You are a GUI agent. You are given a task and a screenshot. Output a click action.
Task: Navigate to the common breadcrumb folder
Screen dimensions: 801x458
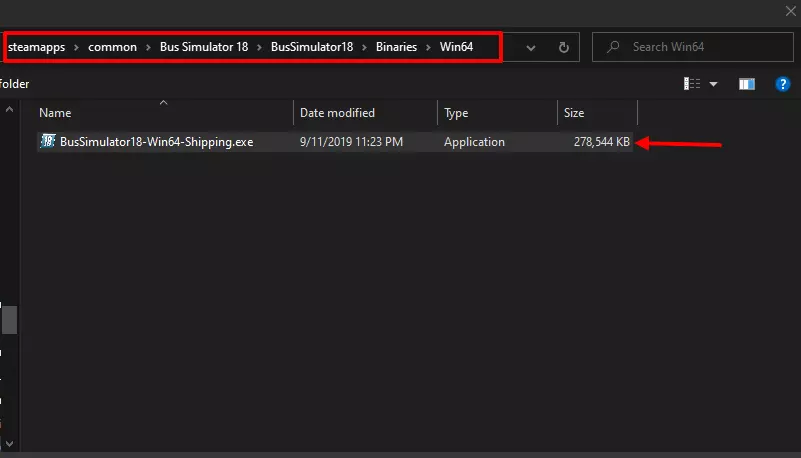(112, 47)
